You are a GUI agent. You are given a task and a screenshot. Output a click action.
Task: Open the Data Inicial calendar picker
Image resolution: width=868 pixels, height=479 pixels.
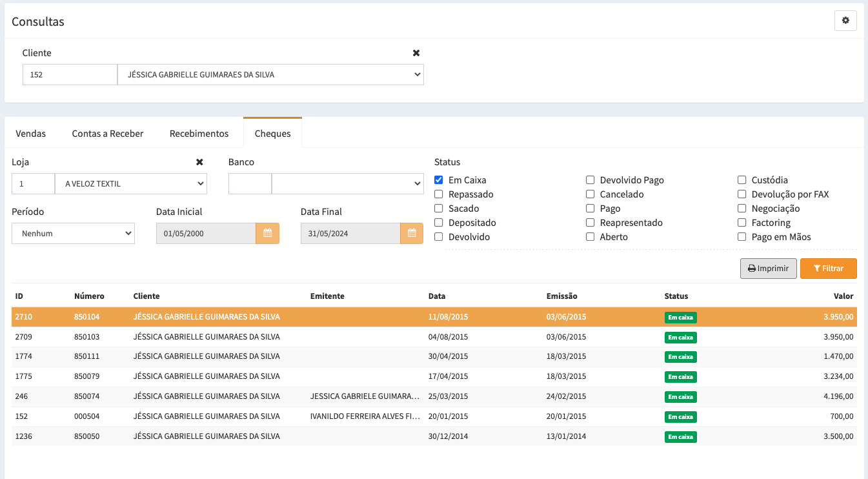(267, 234)
